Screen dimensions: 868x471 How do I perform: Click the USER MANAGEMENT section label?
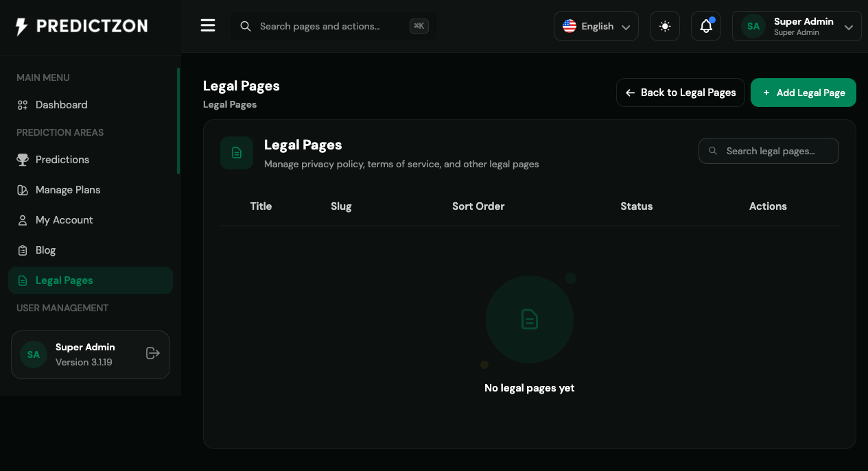click(x=62, y=308)
